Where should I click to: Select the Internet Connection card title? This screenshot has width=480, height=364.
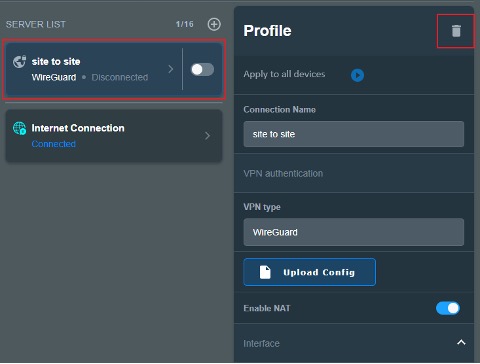pyautogui.click(x=78, y=128)
